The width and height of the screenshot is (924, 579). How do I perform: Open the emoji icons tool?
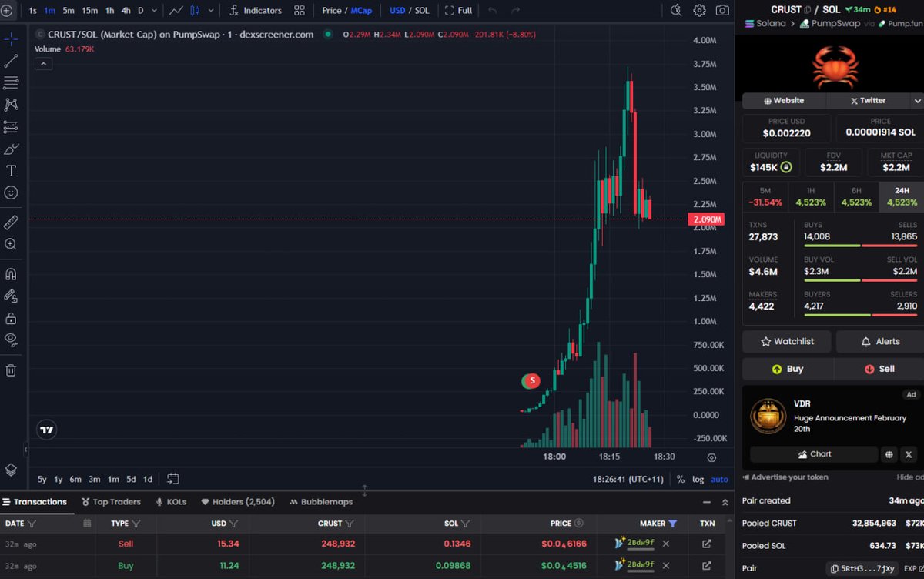click(11, 192)
